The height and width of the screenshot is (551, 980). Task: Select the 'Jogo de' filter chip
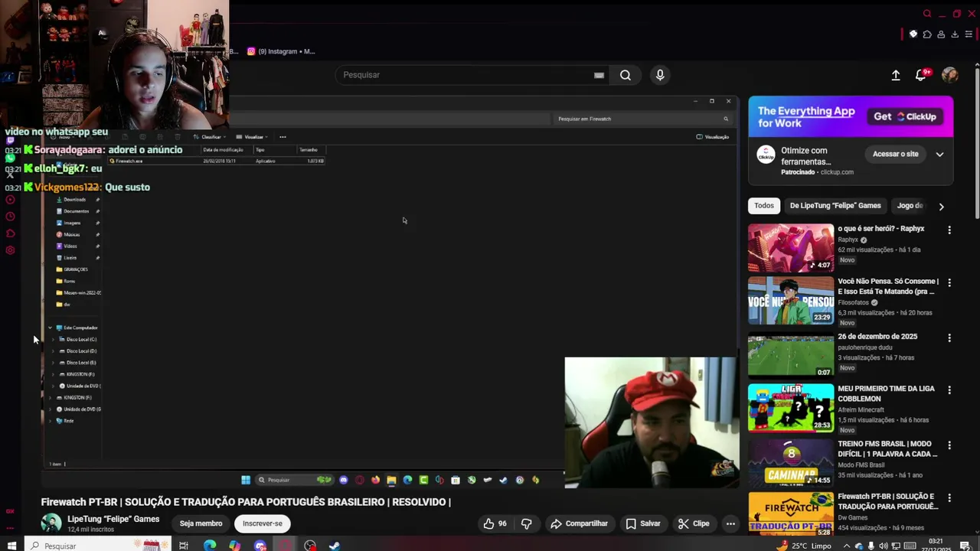[910, 206]
